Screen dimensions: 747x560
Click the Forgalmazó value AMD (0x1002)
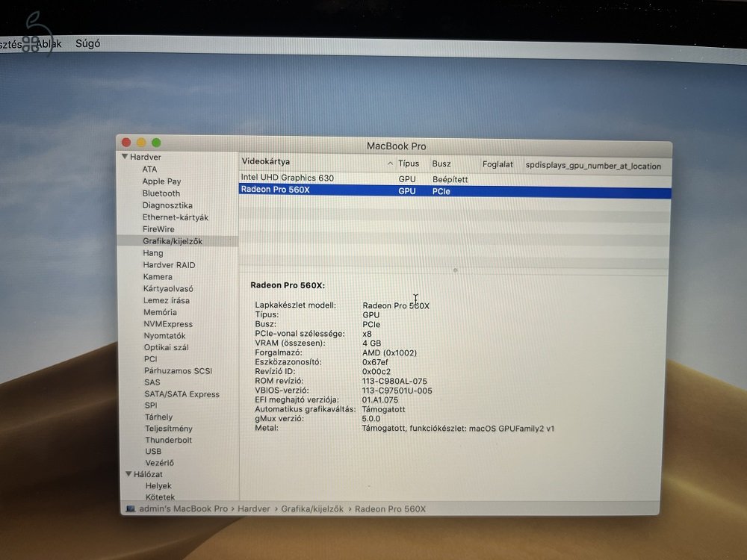point(389,352)
